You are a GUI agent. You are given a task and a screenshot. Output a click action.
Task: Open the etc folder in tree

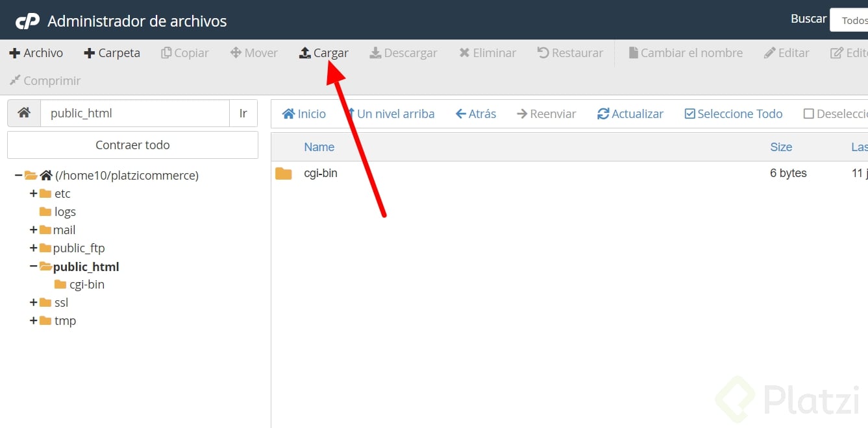click(x=62, y=194)
